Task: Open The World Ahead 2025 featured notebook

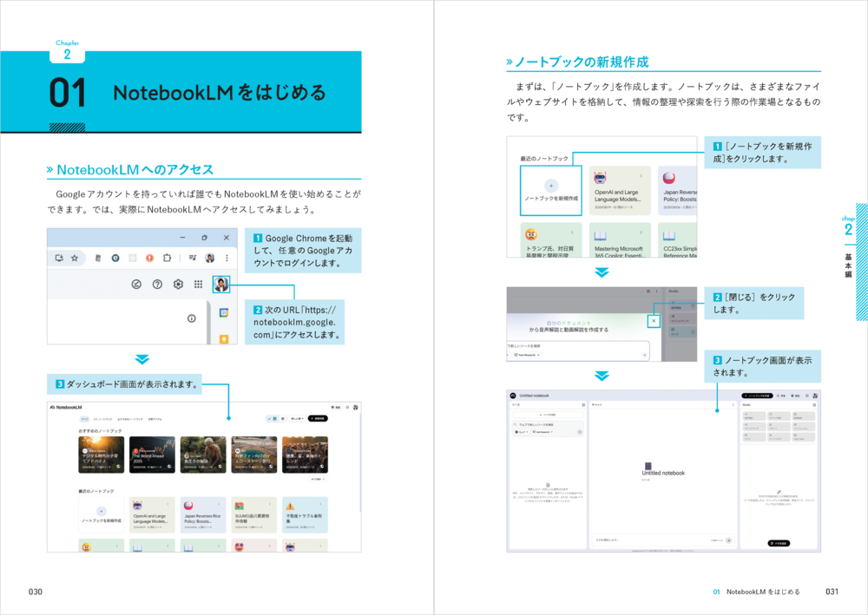Action: pos(152,455)
